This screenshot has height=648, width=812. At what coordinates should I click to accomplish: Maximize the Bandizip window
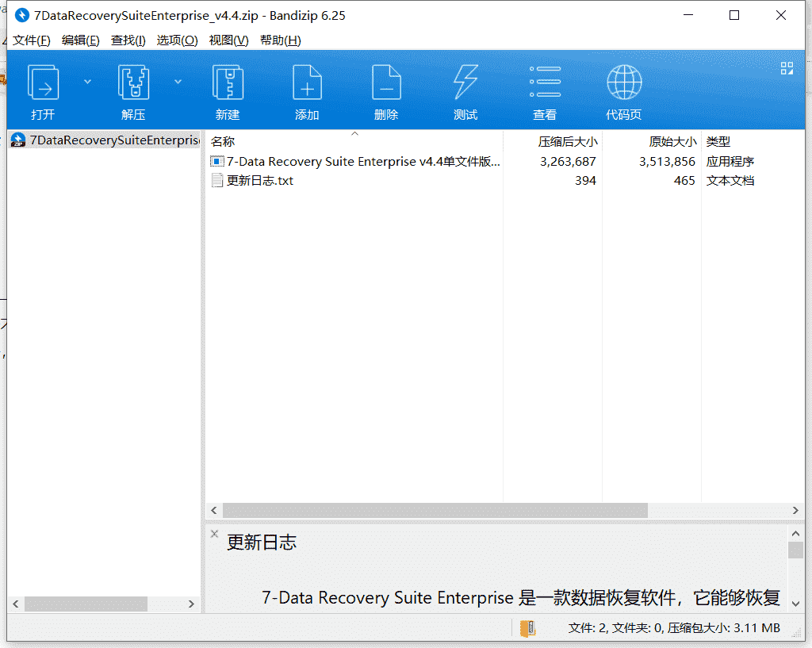(x=734, y=15)
